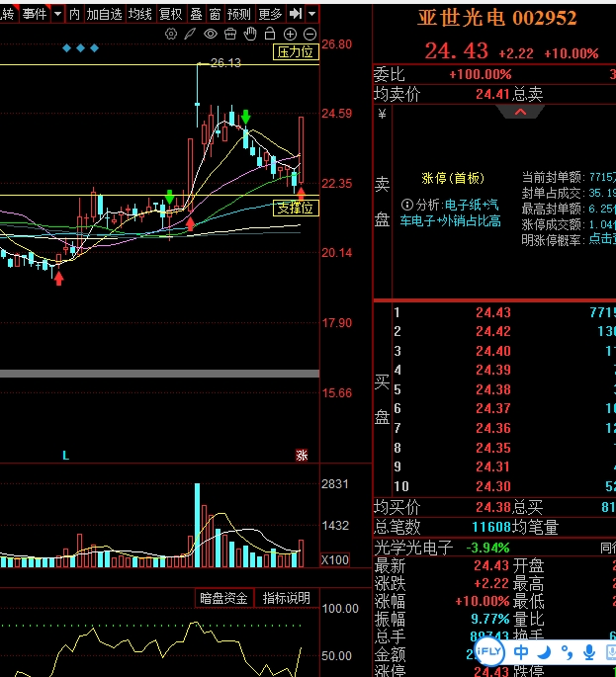Click the gray horizontal divider bar in chart

(159, 374)
